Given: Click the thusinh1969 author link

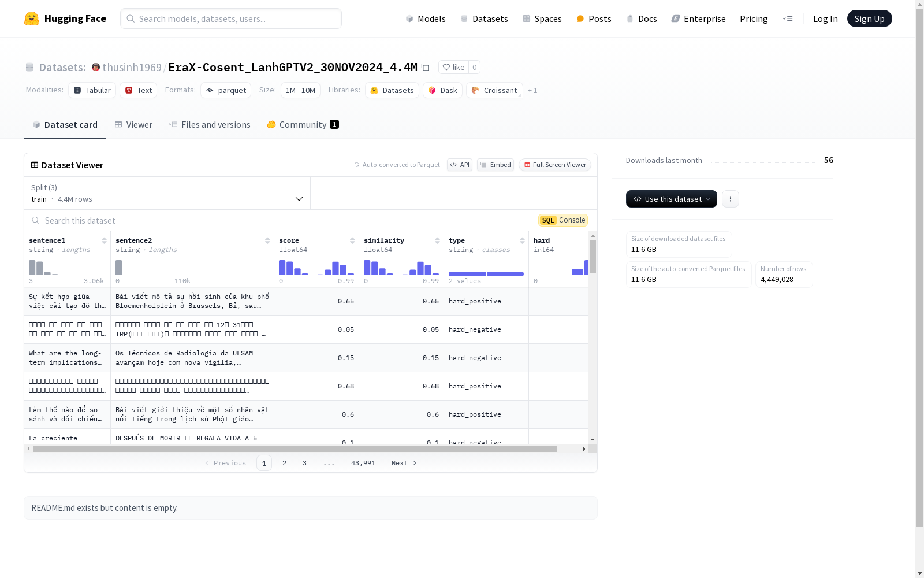Looking at the screenshot, I should [x=132, y=67].
